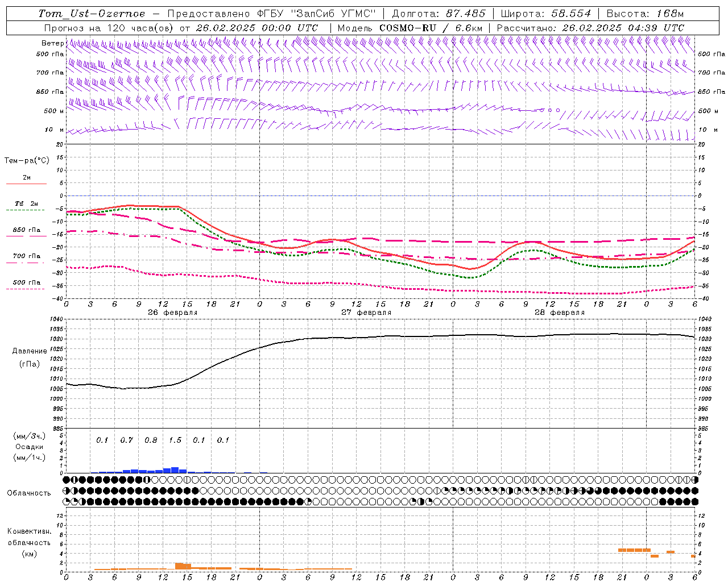Click the 26 февраля date label
The image size is (728, 582).
pyautogui.click(x=173, y=313)
